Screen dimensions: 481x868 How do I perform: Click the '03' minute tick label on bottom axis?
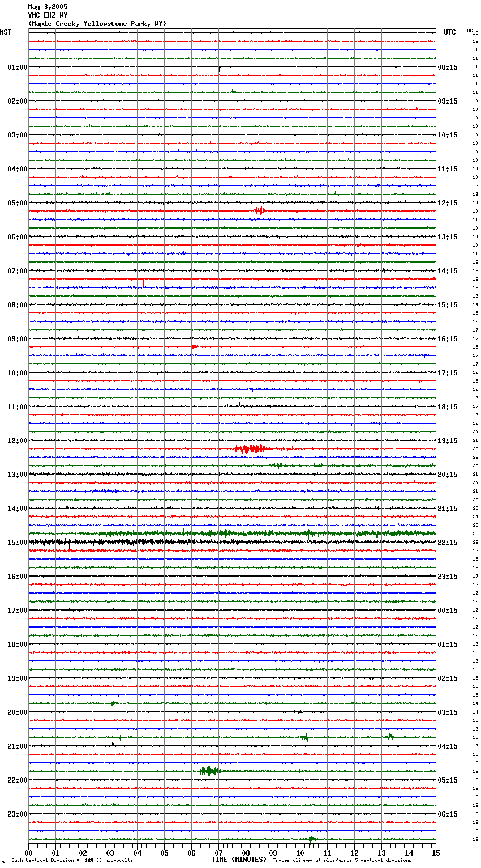pos(110,853)
